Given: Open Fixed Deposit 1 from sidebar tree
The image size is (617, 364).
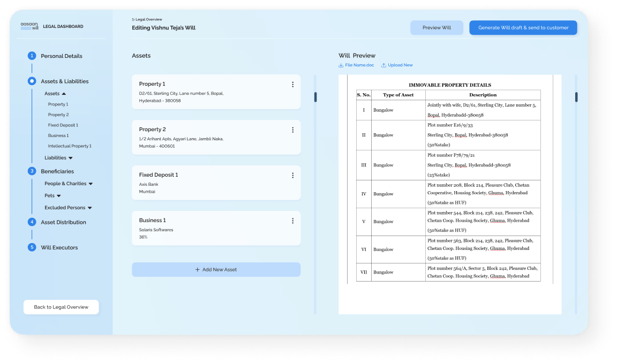Looking at the screenshot, I should [x=63, y=125].
